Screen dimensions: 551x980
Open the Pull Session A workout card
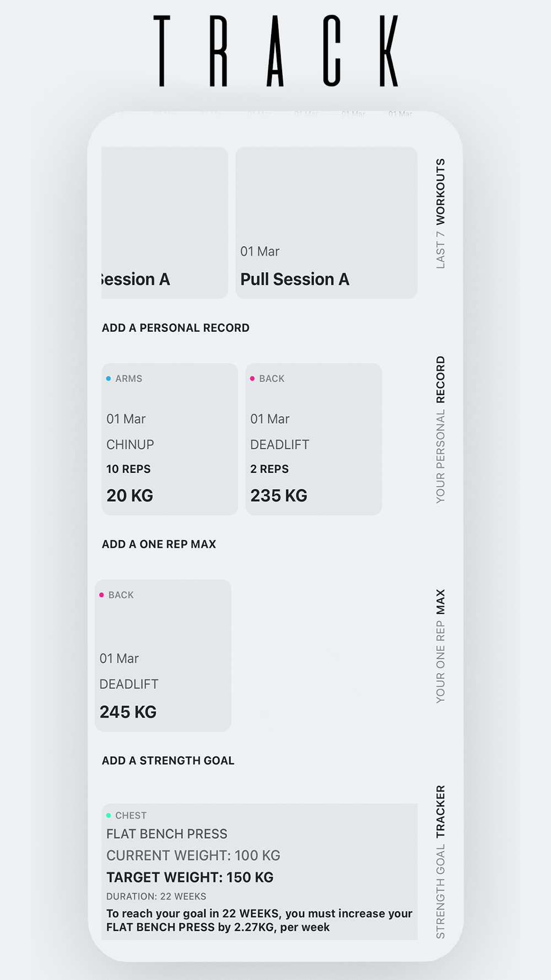click(326, 223)
